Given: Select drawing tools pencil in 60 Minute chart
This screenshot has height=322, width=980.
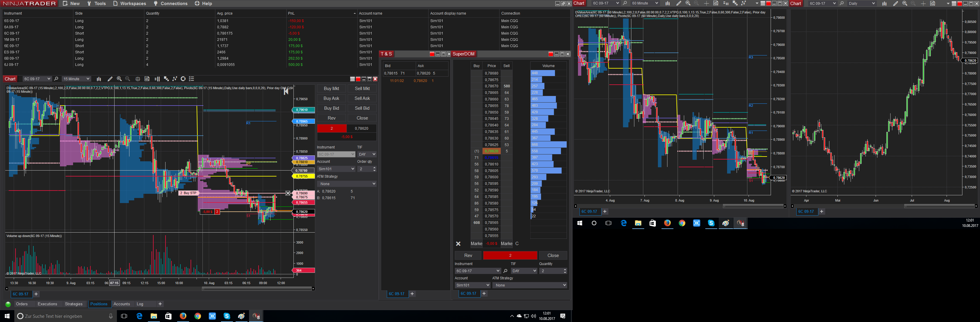Looking at the screenshot, I should tap(679, 3).
